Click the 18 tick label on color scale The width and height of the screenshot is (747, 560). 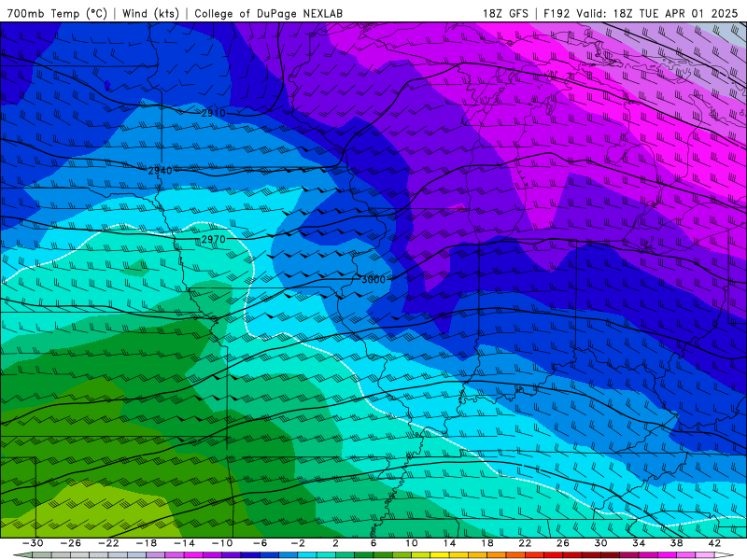tap(486, 543)
